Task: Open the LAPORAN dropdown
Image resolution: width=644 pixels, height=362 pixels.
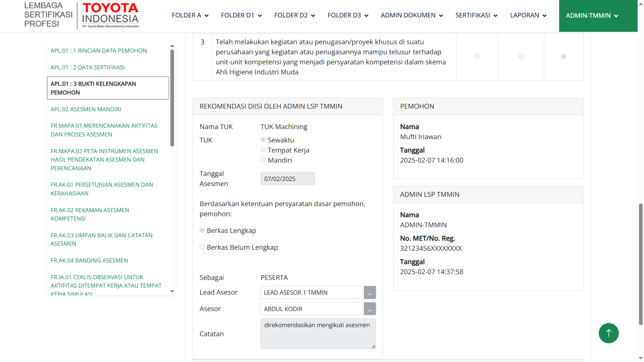Action: 528,15
